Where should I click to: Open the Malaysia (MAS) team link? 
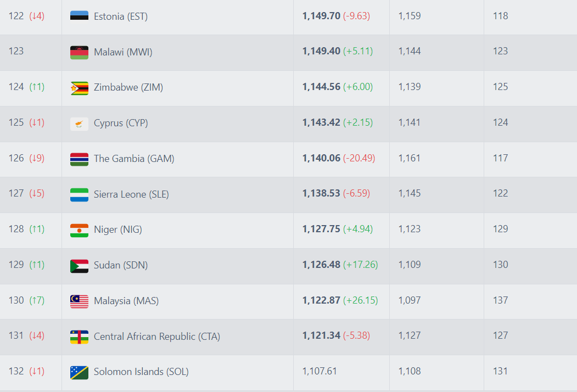[126, 301]
